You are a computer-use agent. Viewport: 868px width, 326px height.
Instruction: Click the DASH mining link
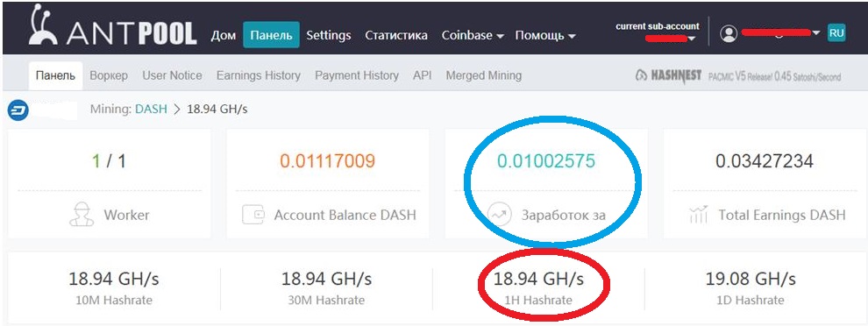pos(151,109)
